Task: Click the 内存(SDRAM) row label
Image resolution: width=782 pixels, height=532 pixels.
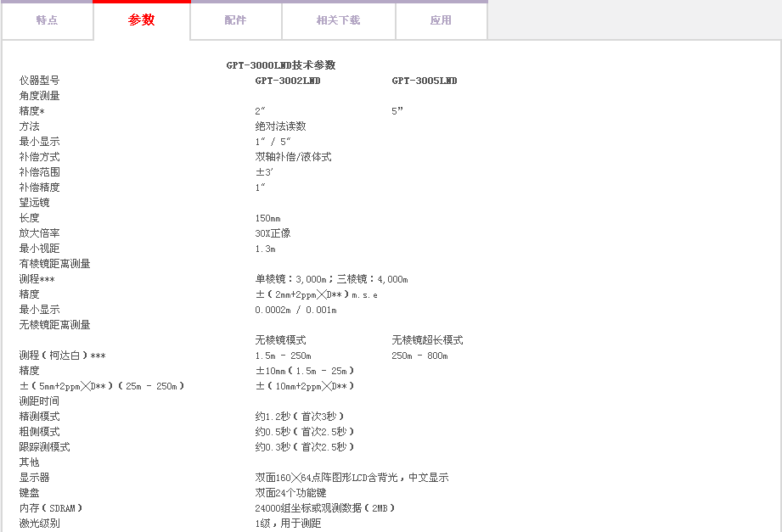Action: coord(51,508)
